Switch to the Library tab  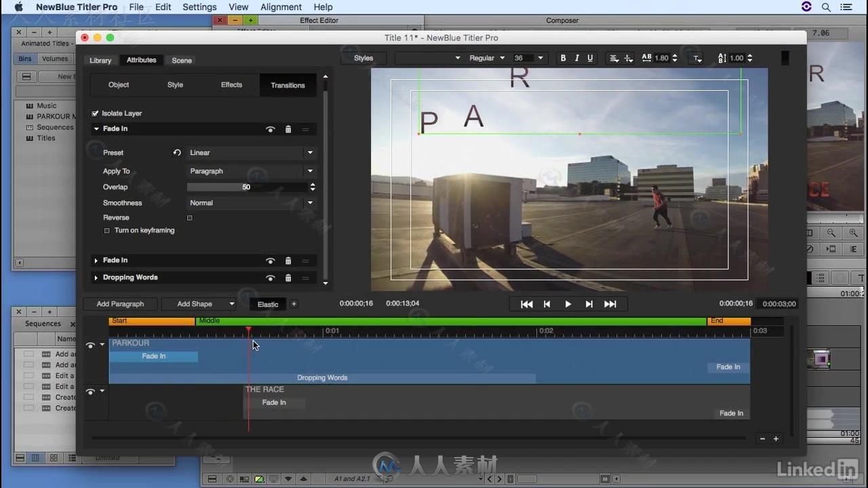pos(100,60)
